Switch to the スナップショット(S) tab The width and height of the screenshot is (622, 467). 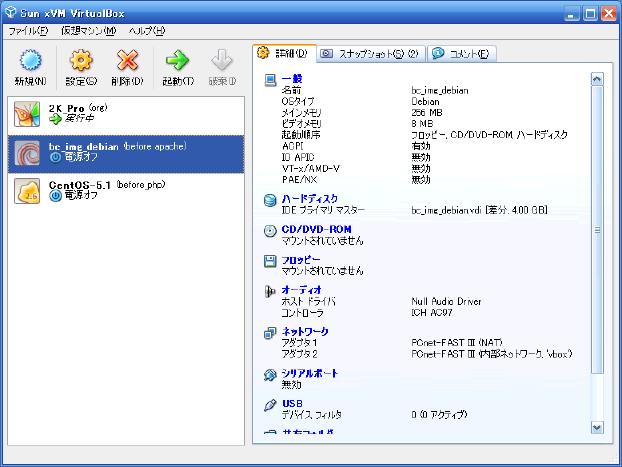coord(371,54)
